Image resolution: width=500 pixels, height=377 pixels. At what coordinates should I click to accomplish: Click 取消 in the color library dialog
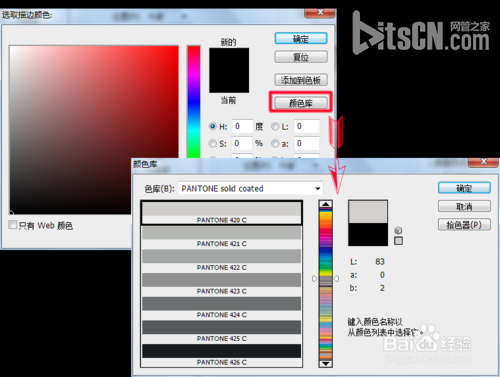[464, 206]
